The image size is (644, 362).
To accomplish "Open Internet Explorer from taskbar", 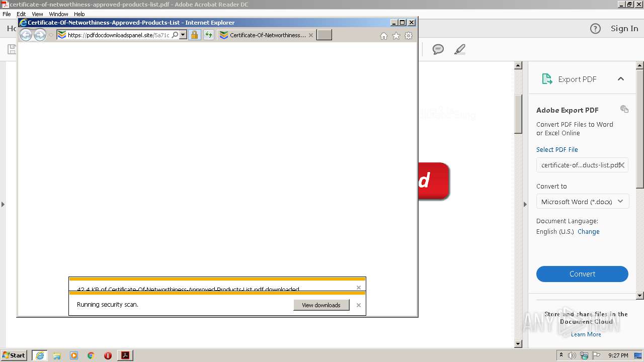I will [x=39, y=355].
